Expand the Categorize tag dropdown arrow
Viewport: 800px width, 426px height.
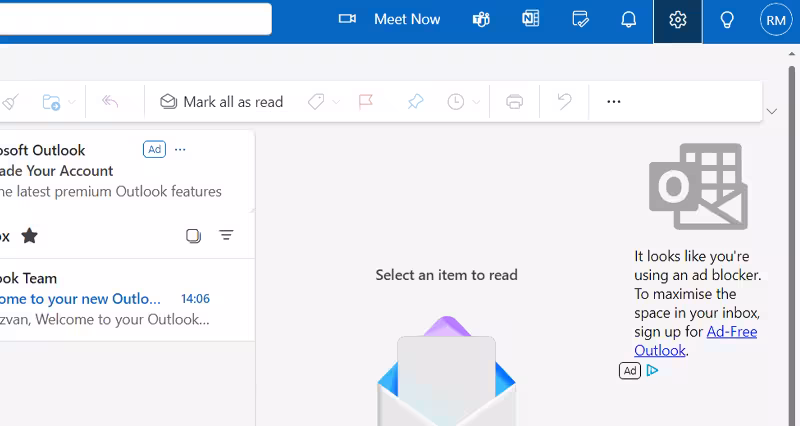click(x=336, y=102)
